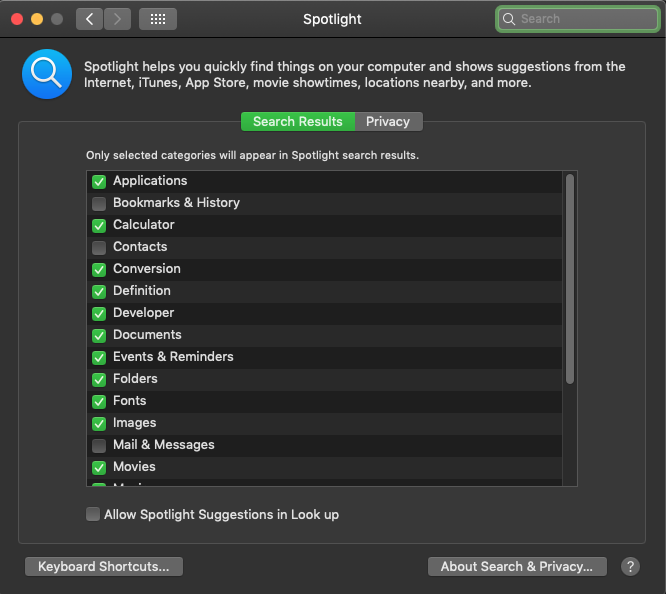Enable Bookmarks & History category
The height and width of the screenshot is (594, 666).
pos(99,204)
